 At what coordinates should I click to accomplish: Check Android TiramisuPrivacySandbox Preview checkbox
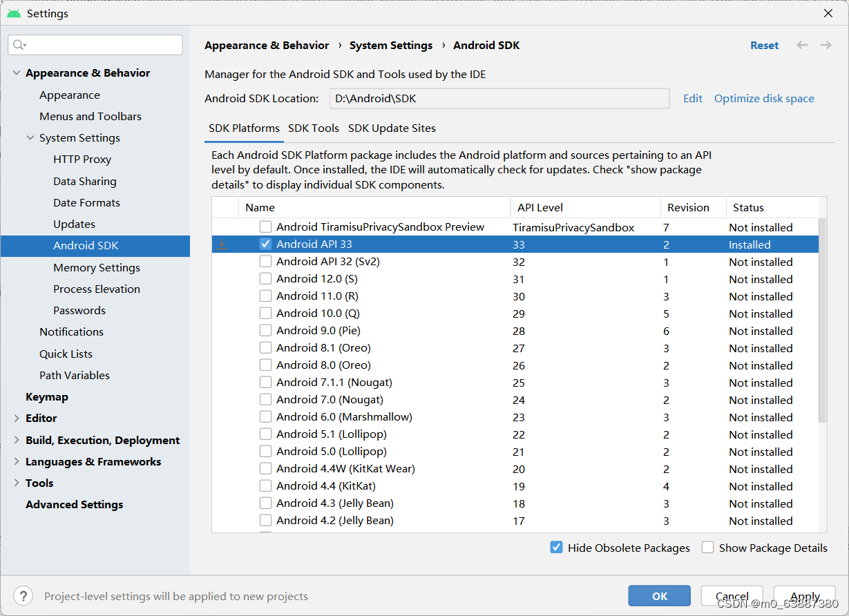265,227
